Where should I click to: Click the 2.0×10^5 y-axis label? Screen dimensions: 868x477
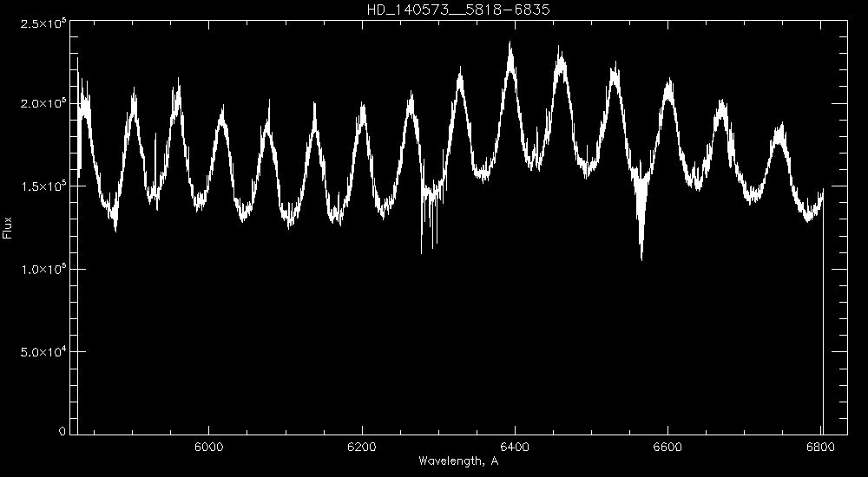[x=43, y=103]
